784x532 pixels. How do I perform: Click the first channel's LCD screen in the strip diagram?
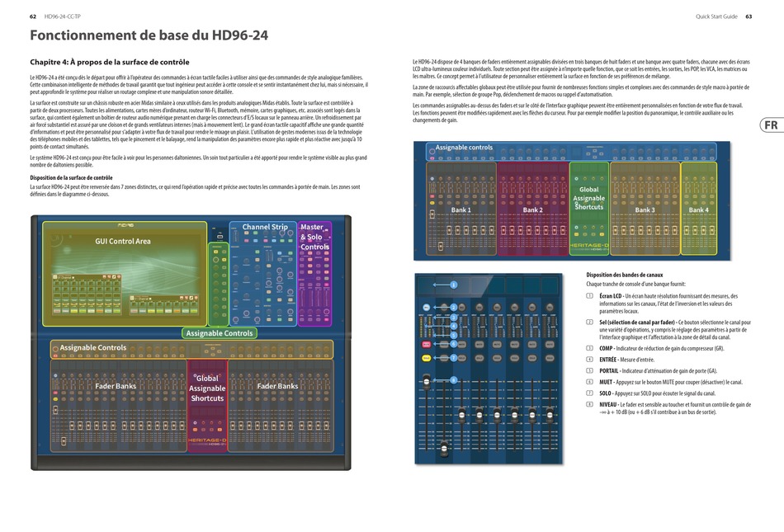(426, 285)
